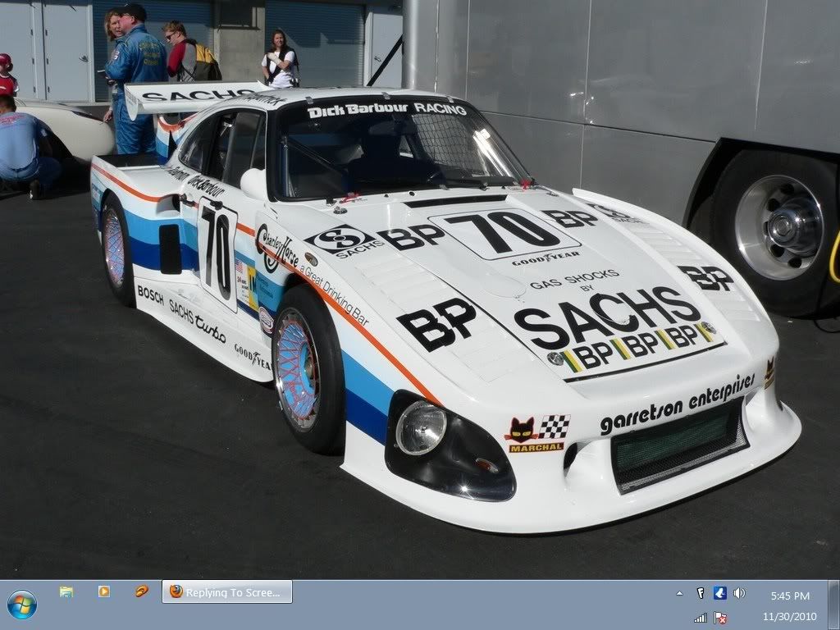Open Windows Explorer from the taskbar

[x=66, y=591]
